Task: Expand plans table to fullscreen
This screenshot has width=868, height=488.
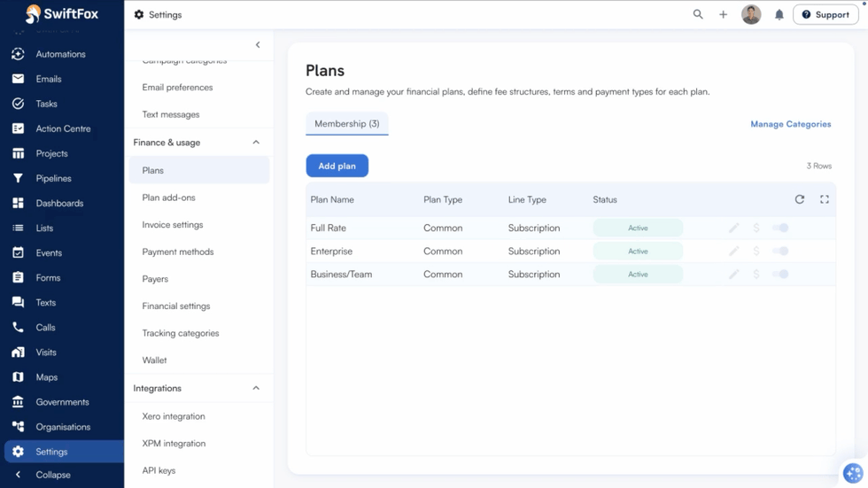Action: (825, 199)
